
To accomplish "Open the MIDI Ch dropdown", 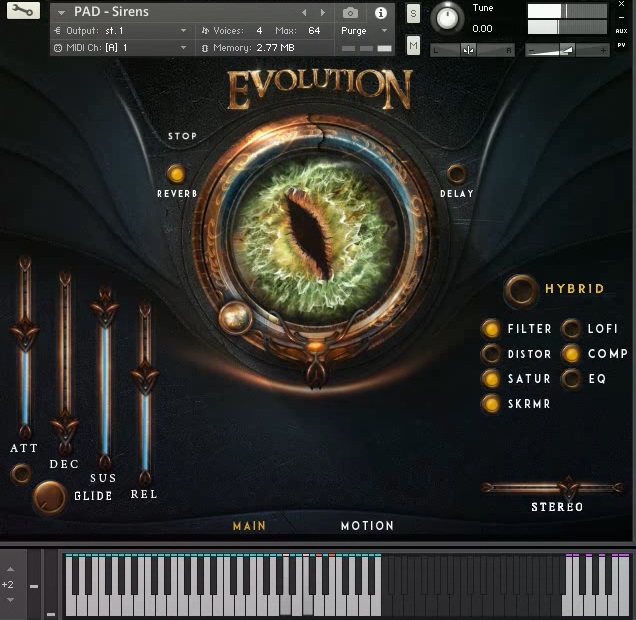I will coord(120,48).
